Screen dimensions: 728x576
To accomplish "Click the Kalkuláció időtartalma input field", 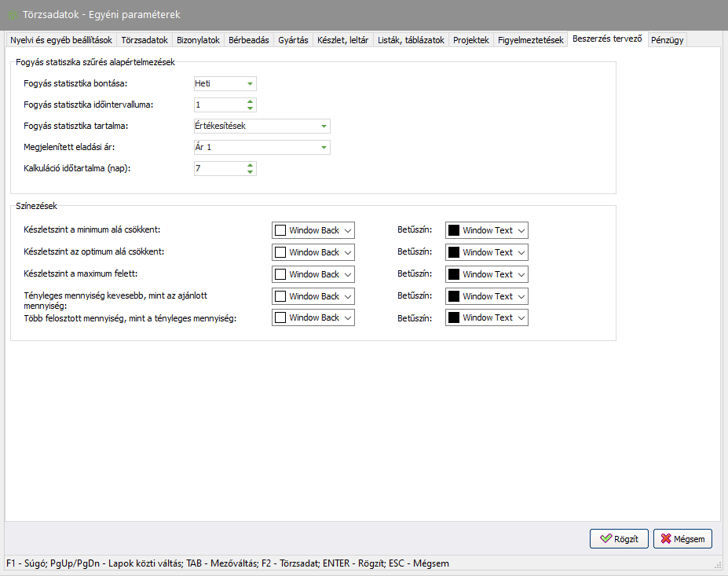I will click(218, 169).
